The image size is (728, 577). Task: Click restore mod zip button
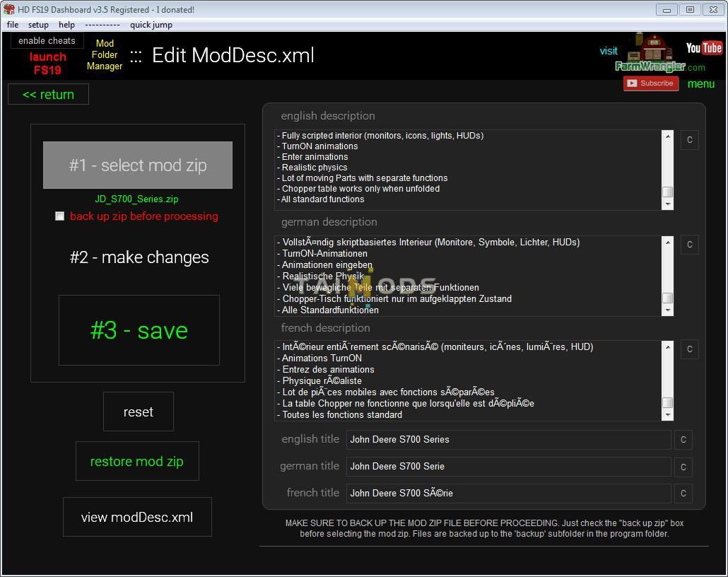click(x=137, y=461)
